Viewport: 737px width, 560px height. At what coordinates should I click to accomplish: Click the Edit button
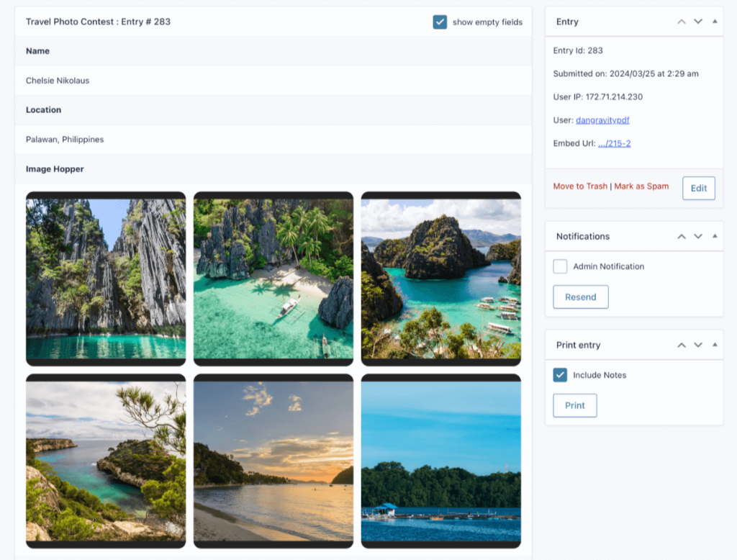pyautogui.click(x=698, y=188)
